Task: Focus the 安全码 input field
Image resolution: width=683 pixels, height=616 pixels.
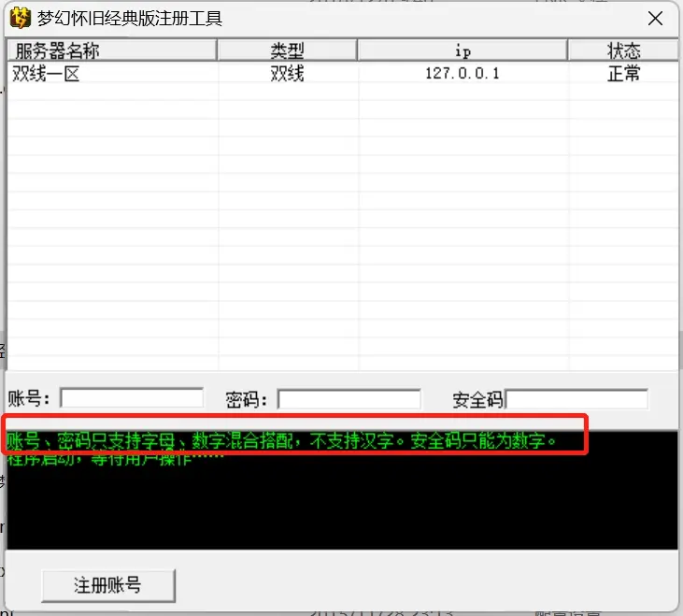Action: 576,399
